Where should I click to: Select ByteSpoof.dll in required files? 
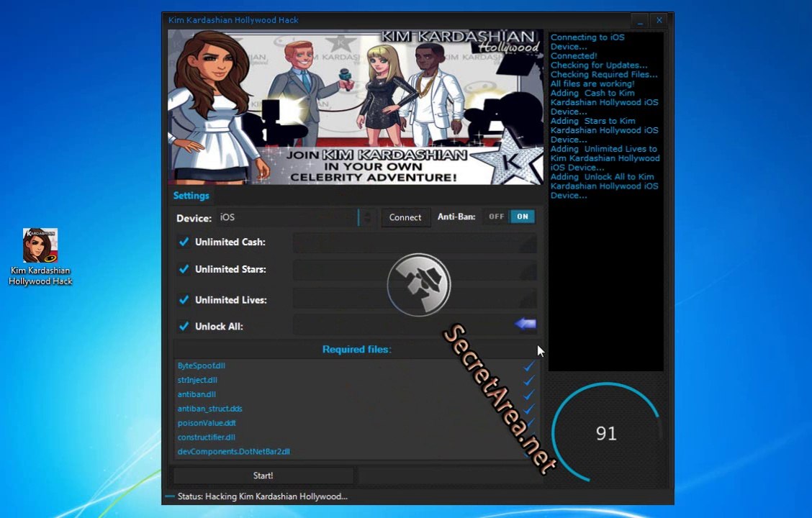(202, 366)
